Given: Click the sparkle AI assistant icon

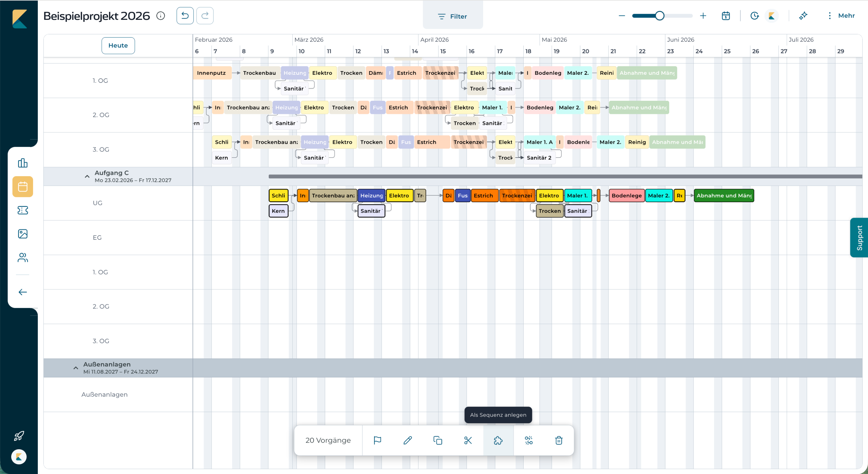Looking at the screenshot, I should click(x=803, y=15).
